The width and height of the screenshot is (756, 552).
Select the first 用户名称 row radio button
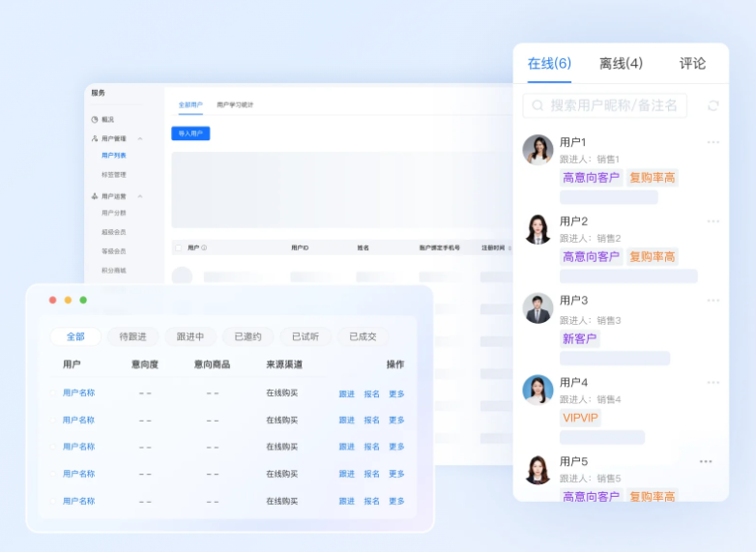pos(55,393)
